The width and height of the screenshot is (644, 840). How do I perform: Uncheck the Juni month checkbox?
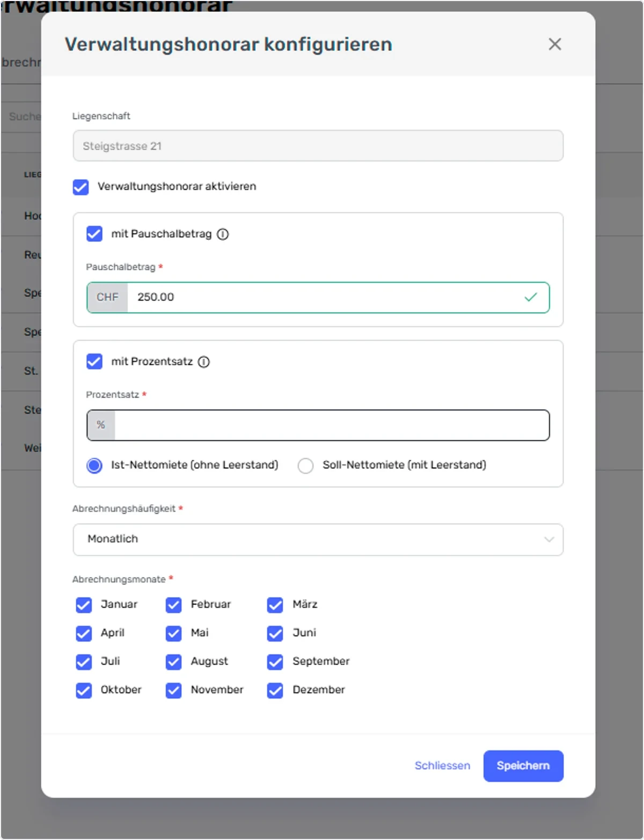coord(275,633)
